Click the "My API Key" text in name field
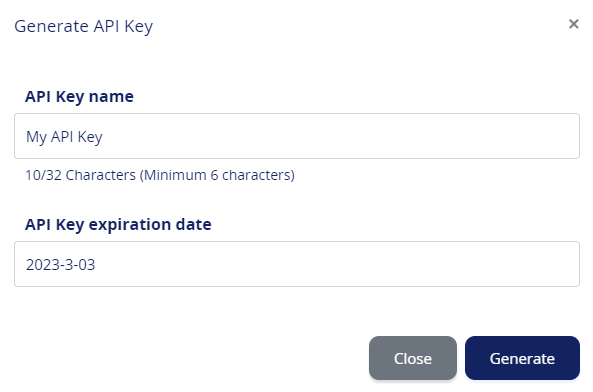Image resolution: width=593 pixels, height=392 pixels. pyautogui.click(x=64, y=137)
